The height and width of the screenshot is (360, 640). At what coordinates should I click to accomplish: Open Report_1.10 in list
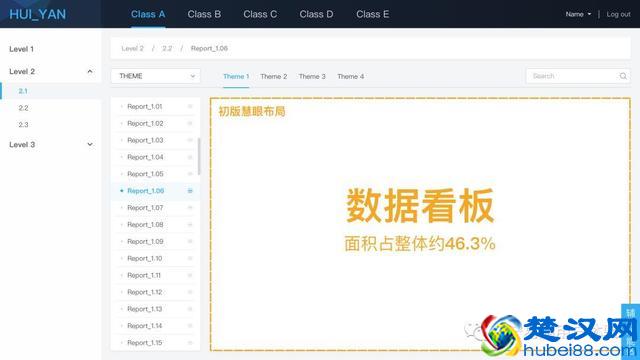[144, 258]
